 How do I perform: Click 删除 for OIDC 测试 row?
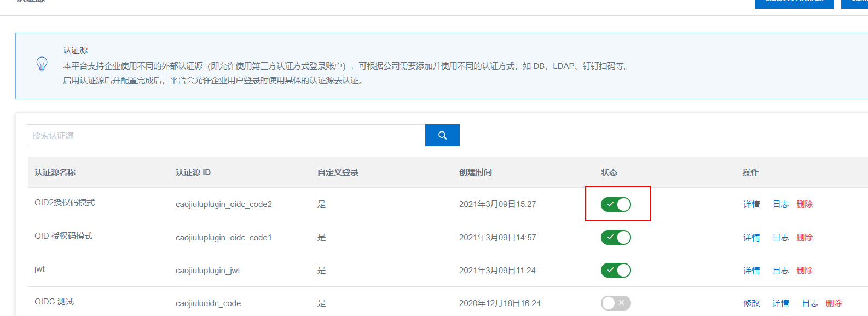tap(834, 303)
